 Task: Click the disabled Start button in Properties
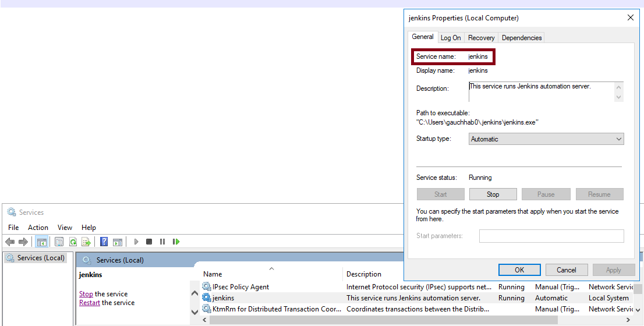pyautogui.click(x=441, y=194)
